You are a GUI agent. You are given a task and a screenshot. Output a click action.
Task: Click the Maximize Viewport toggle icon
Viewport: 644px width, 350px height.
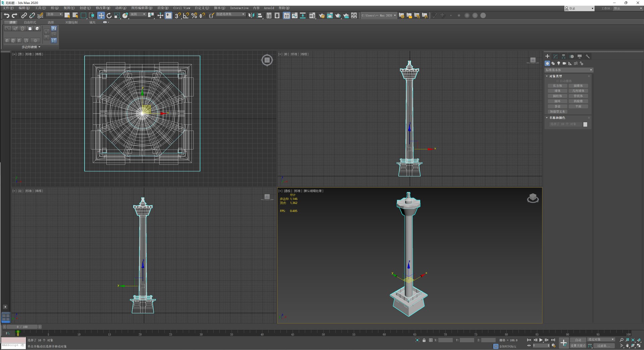click(639, 346)
